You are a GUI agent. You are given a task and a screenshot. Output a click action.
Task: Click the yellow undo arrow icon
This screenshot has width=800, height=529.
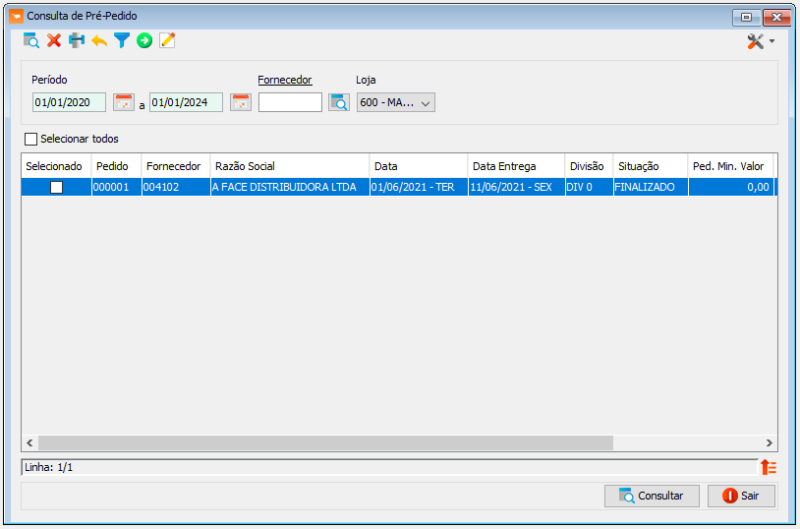99,41
